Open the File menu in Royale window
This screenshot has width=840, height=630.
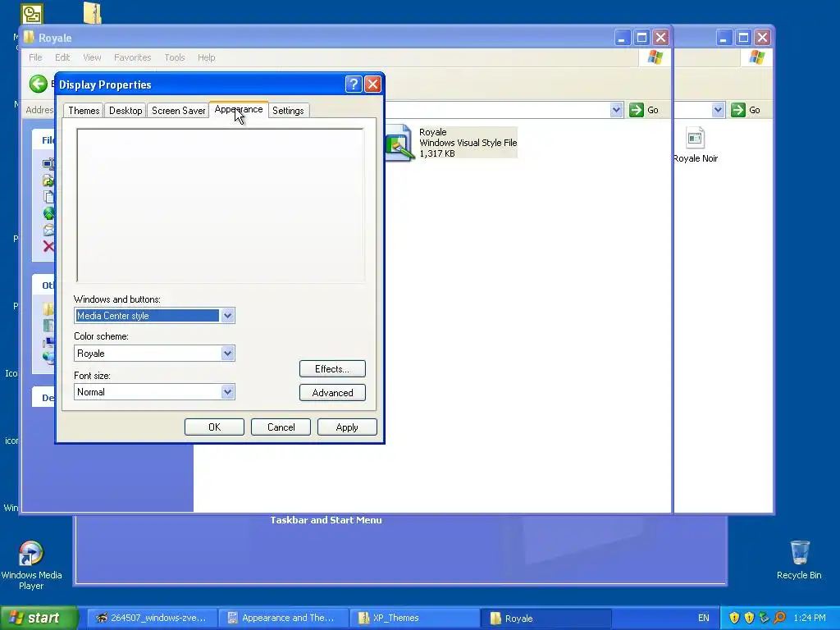pos(35,57)
